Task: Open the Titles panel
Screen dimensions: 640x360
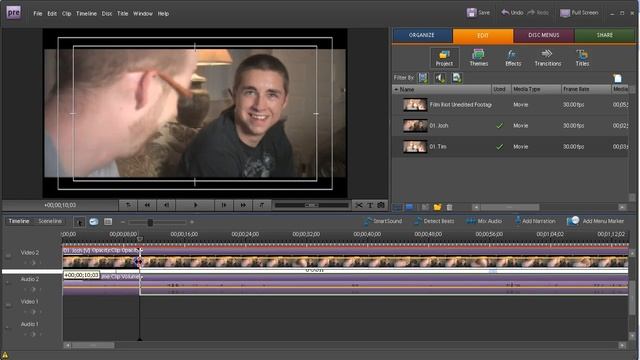Action: (x=582, y=58)
